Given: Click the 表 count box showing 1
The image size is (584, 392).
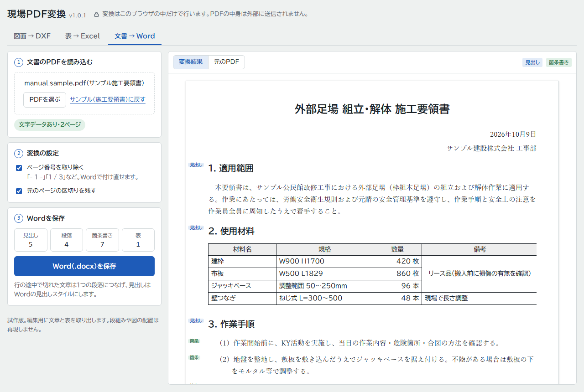Looking at the screenshot, I should (x=138, y=240).
